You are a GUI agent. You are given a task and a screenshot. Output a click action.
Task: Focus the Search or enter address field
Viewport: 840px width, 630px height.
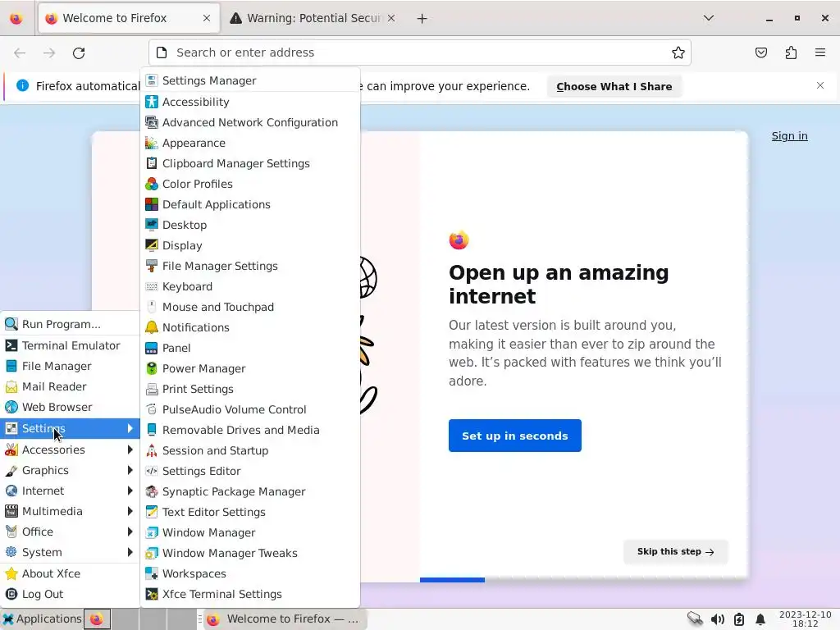click(419, 52)
